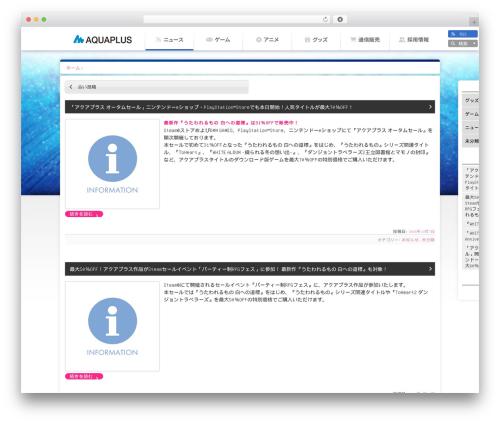
Task: Select ゲーム category in the right sidebar
Action: [x=471, y=114]
